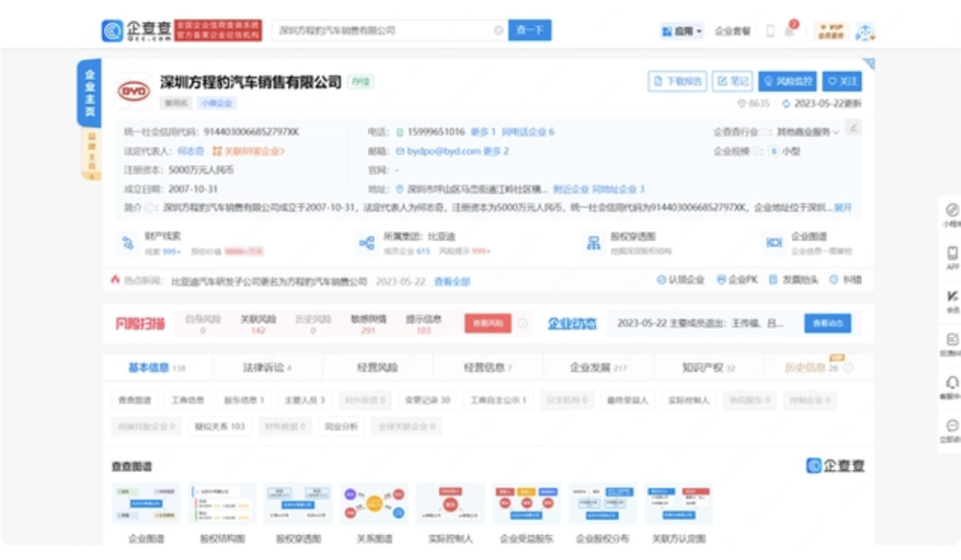Click the 所属集团 share-nodes icon
The width and height of the screenshot is (961, 560).
point(366,243)
